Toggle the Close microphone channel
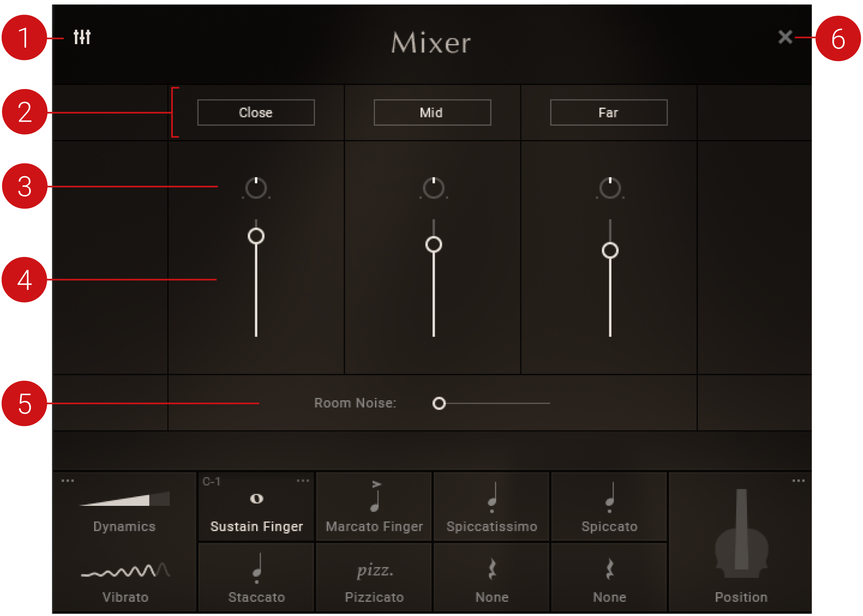The height and width of the screenshot is (616, 863). (255, 112)
